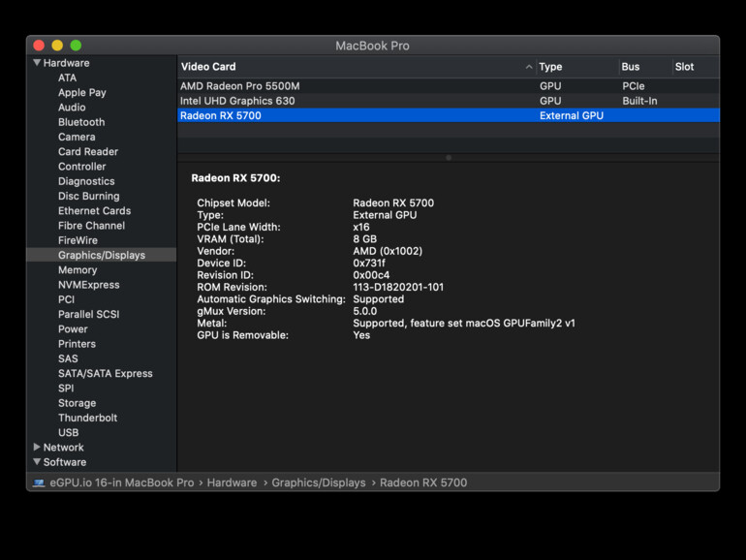
Task: Click the External GPU type cell
Action: (x=571, y=115)
